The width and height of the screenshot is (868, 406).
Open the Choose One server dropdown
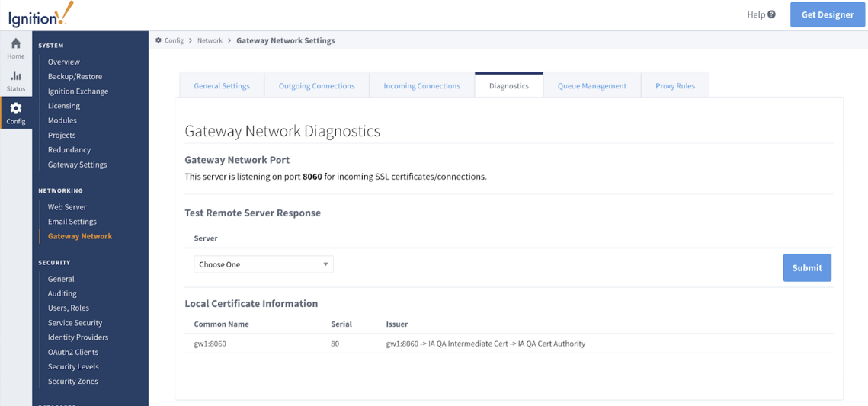click(264, 264)
